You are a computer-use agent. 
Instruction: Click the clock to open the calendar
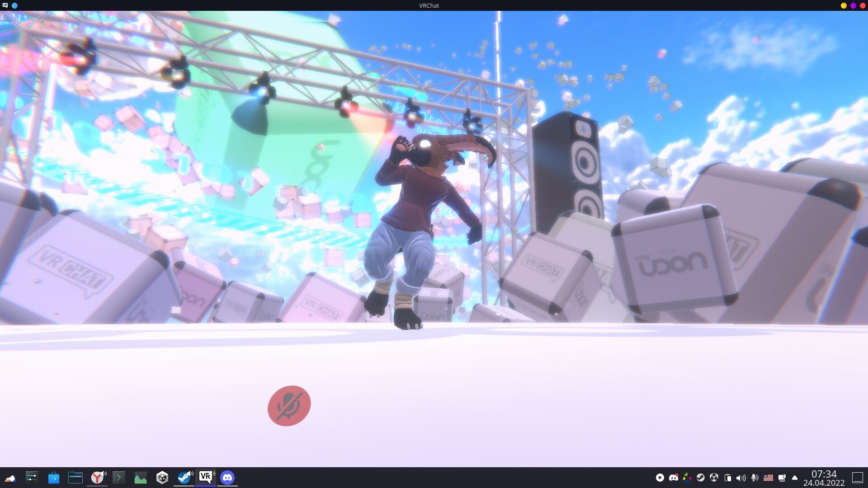tap(825, 477)
